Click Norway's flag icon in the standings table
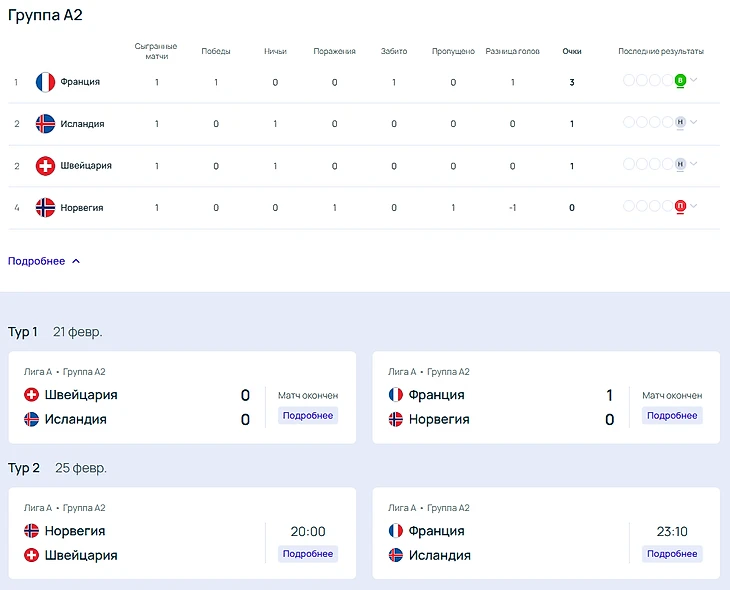Screen dimensions: 730x590 click(x=45, y=208)
